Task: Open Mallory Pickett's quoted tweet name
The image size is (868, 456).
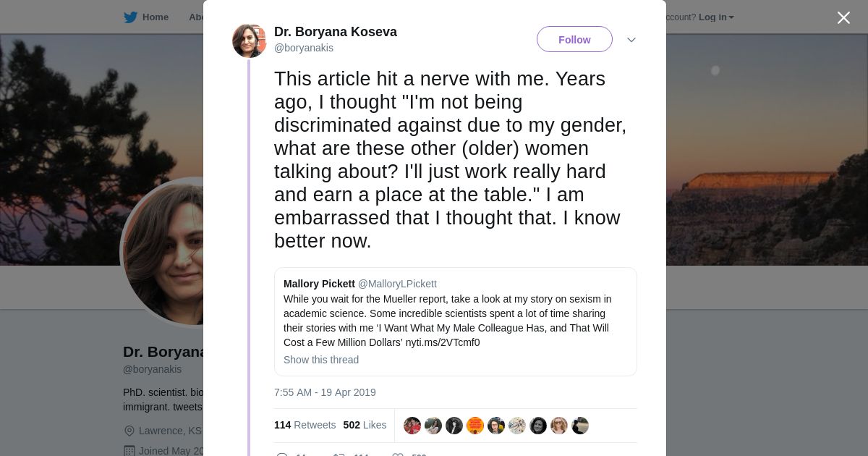Action: pyautogui.click(x=319, y=284)
